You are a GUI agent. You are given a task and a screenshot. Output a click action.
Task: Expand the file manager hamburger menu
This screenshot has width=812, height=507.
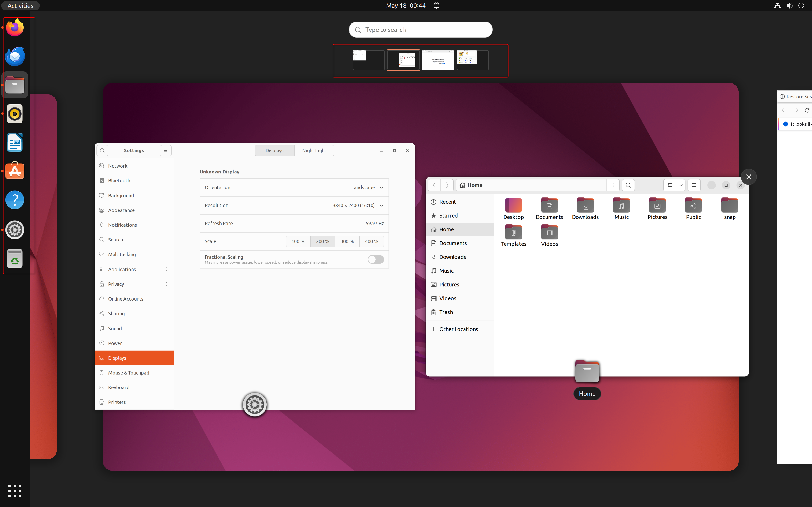(694, 185)
